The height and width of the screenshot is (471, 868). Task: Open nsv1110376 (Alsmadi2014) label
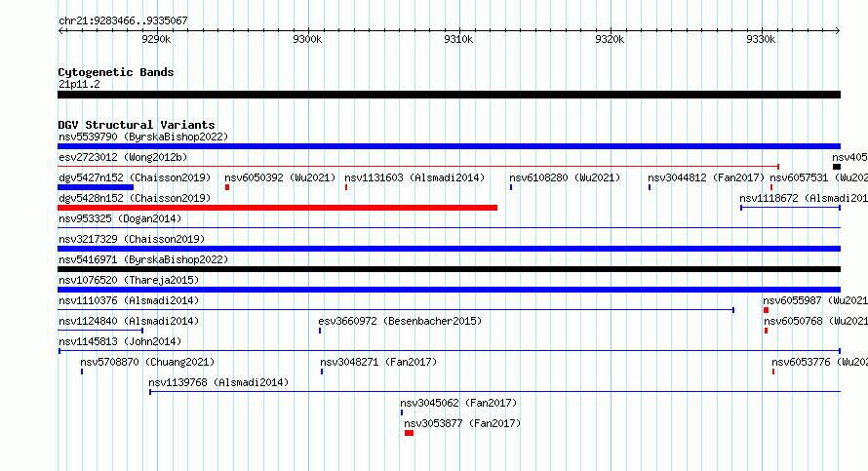click(129, 300)
